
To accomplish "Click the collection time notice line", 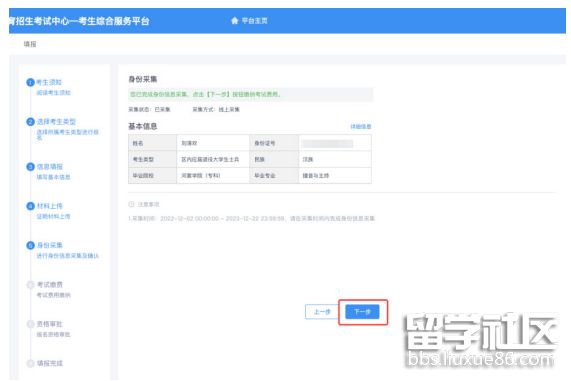I will coord(252,219).
